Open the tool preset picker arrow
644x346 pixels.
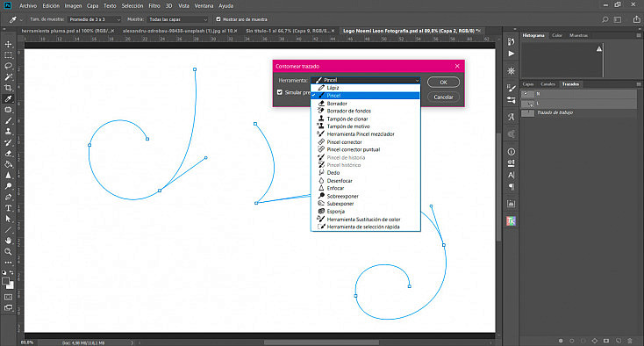tap(21, 19)
